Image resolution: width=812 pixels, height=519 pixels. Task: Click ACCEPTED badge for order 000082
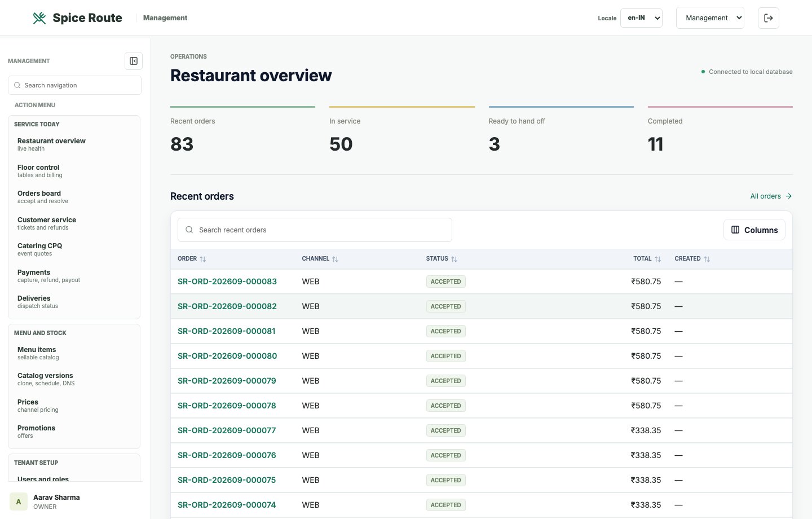pos(446,306)
